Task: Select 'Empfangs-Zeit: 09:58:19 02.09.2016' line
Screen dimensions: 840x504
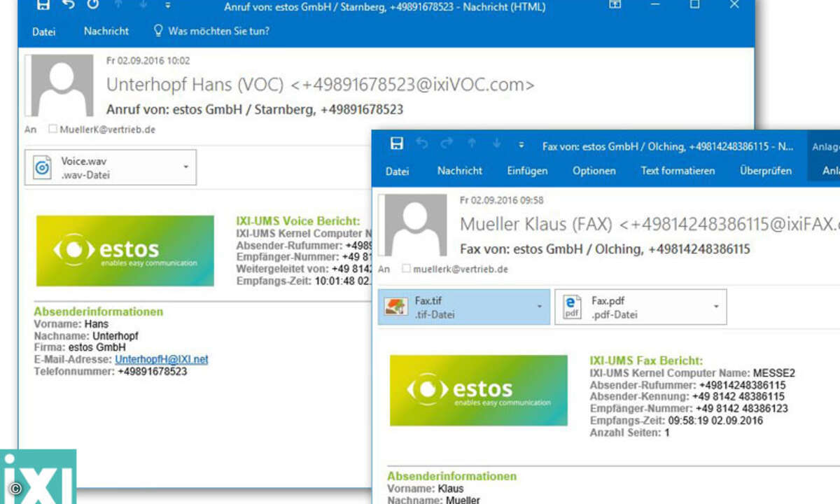Action: pos(676,421)
